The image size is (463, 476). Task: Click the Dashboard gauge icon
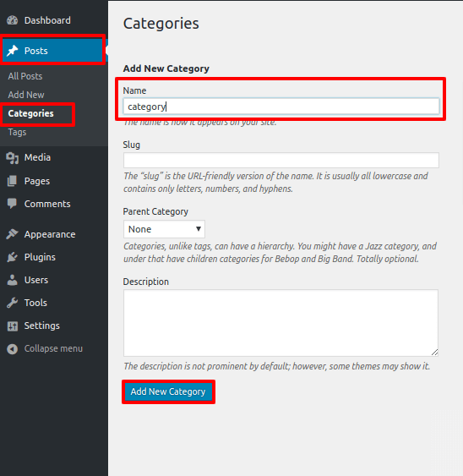pyautogui.click(x=13, y=20)
